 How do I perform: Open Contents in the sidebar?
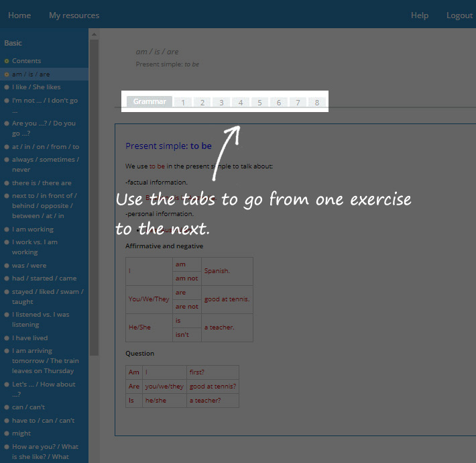[26, 61]
